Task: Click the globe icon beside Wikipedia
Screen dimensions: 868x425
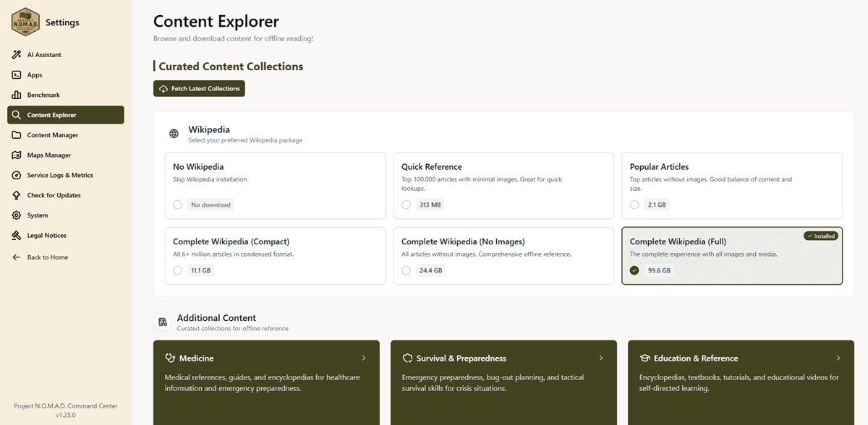Action: tap(173, 134)
